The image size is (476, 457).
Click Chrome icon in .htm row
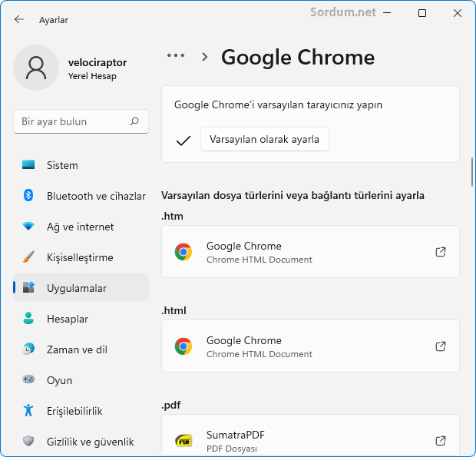tap(183, 252)
